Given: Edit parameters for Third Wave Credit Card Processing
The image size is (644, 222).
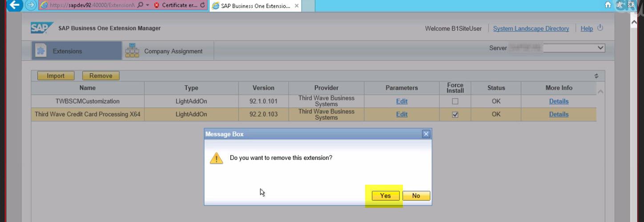Looking at the screenshot, I should 402,114.
